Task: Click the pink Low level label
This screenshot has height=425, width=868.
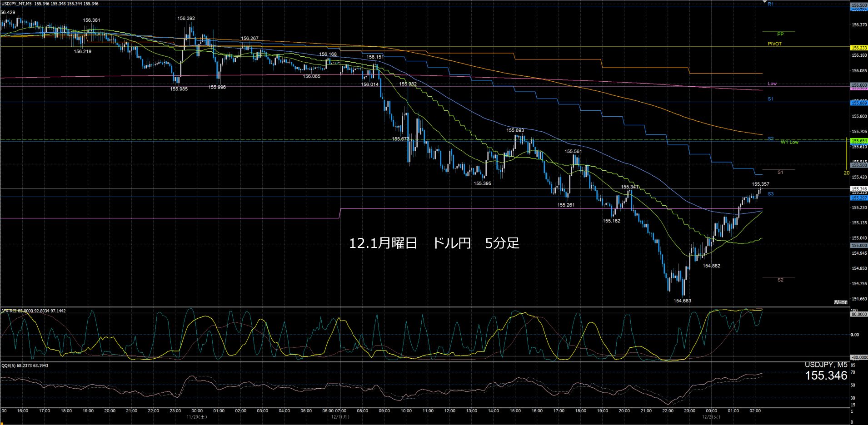Action: (x=772, y=84)
